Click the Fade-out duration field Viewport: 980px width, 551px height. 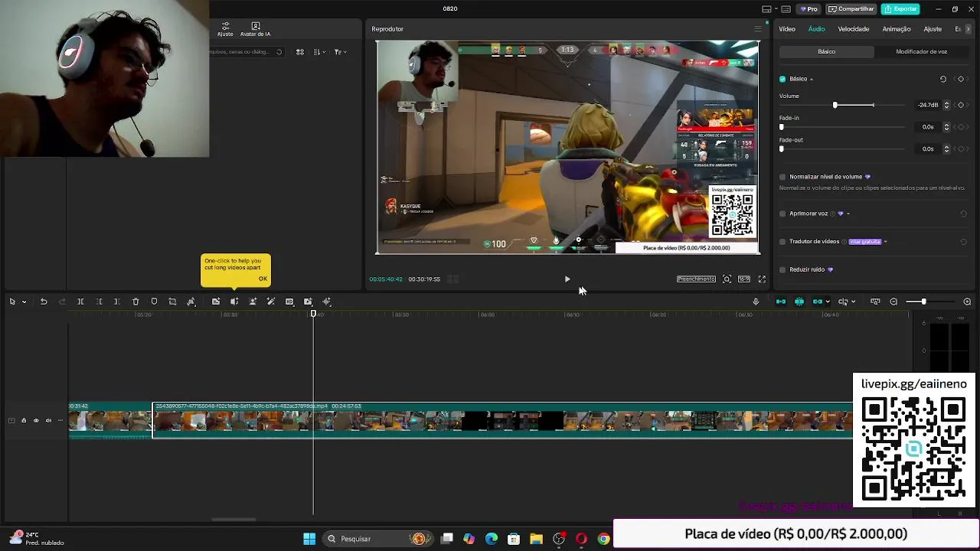tap(927, 149)
